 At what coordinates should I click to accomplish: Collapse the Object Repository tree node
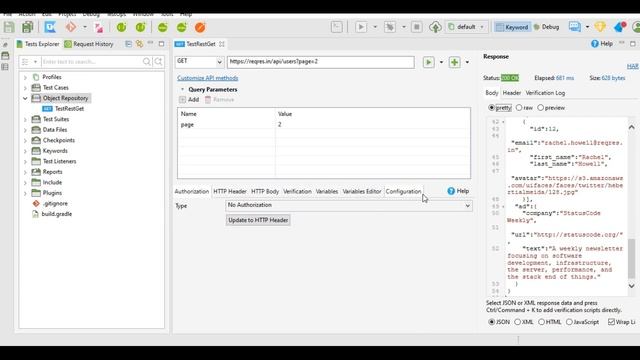(25, 98)
